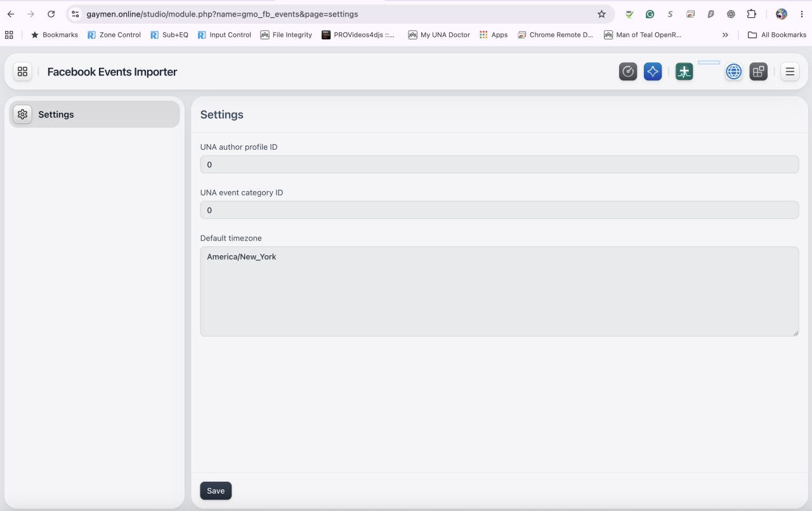Image resolution: width=812 pixels, height=511 pixels.
Task: Open the studio apps grid launcher
Action: (22, 72)
